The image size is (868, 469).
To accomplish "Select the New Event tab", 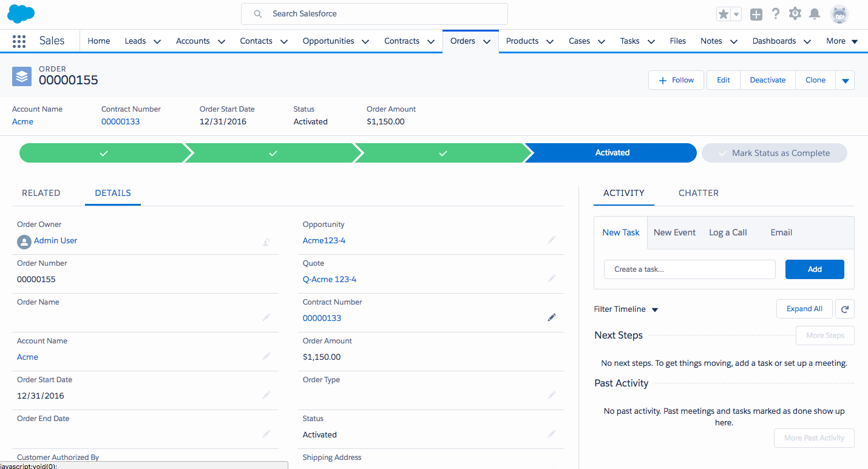I will 674,232.
